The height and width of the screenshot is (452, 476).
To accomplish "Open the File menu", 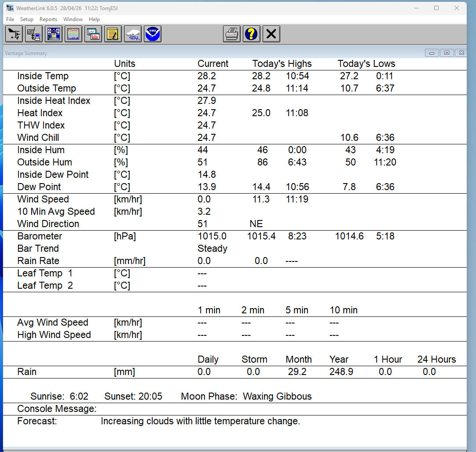I will pos(10,19).
